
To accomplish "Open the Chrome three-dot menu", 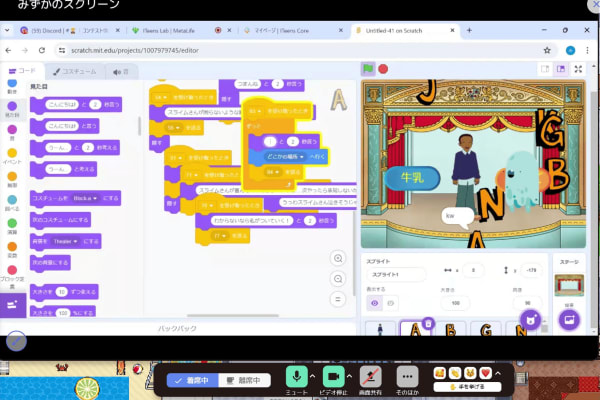I will [x=587, y=50].
